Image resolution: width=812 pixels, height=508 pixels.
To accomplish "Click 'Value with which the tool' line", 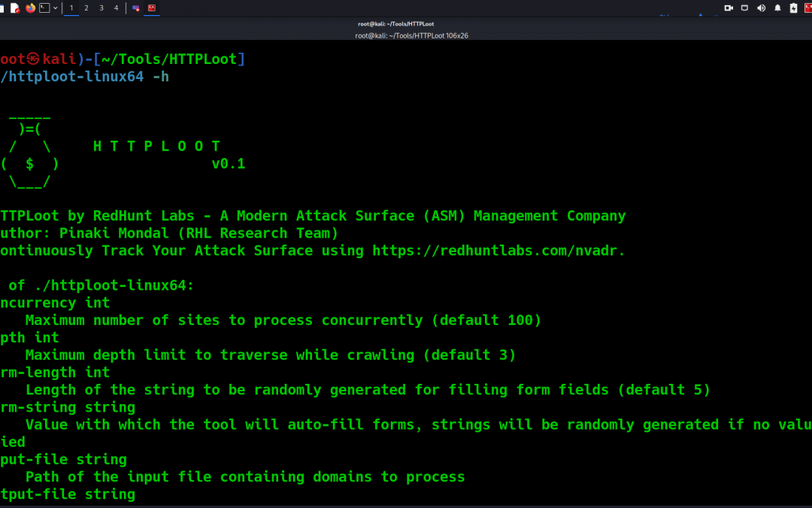I will (x=419, y=424).
